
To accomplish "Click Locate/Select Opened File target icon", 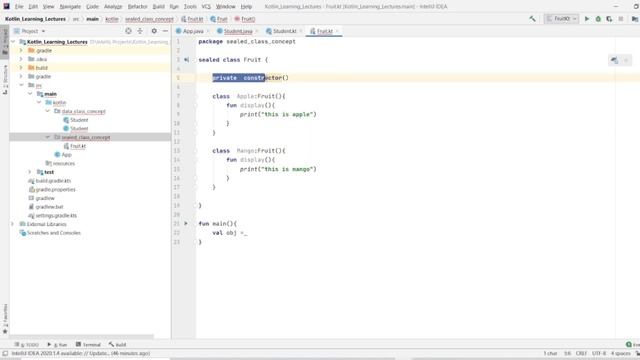I will [128, 31].
